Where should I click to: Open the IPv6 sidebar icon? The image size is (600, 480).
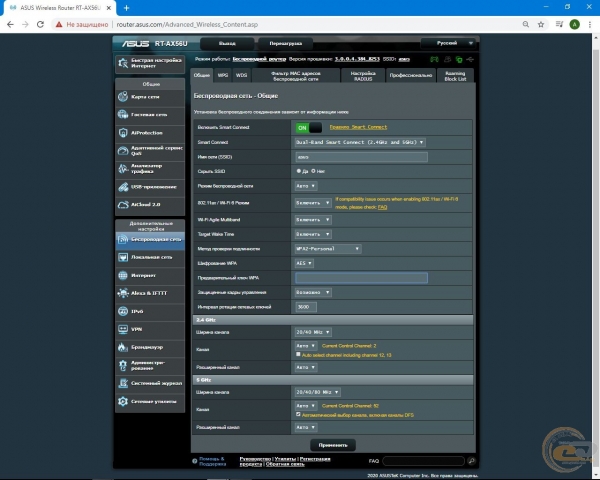pos(123,311)
